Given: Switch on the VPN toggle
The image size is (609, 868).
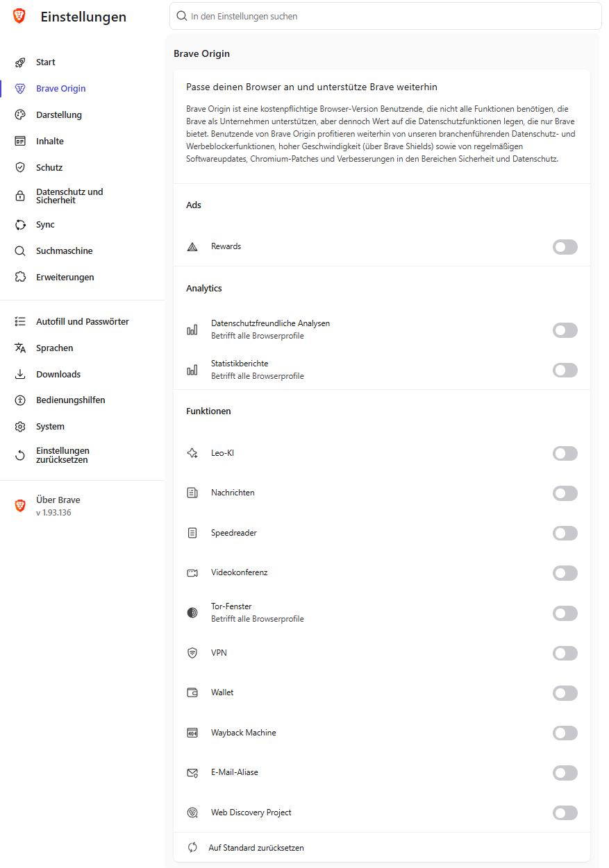Looking at the screenshot, I should pos(565,653).
